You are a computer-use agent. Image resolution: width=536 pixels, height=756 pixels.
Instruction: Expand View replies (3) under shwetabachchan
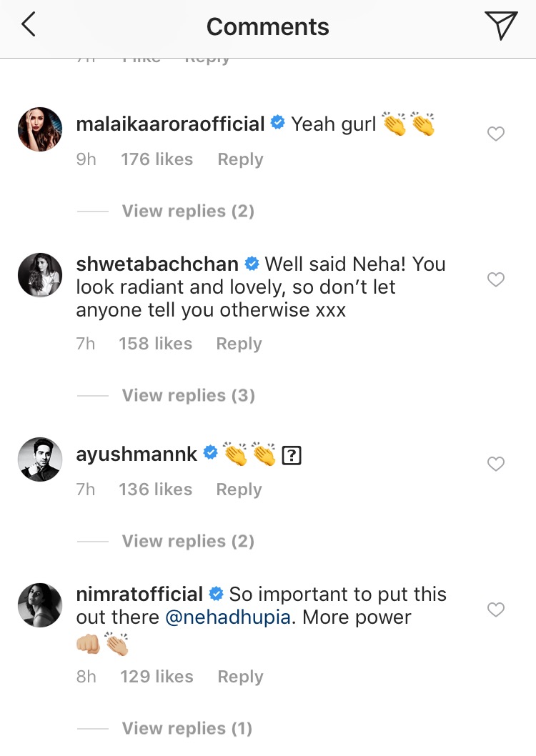click(188, 396)
